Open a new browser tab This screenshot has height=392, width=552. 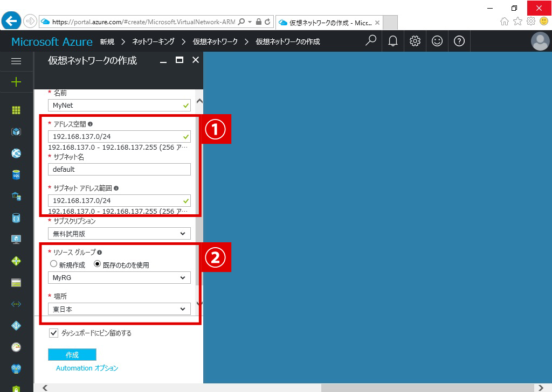390,23
